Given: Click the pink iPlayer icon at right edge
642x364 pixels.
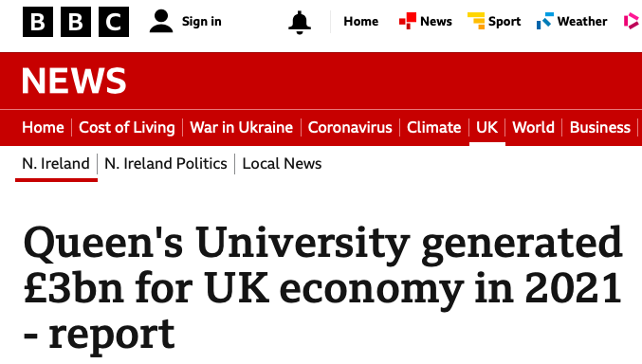Looking at the screenshot, I should 633,21.
